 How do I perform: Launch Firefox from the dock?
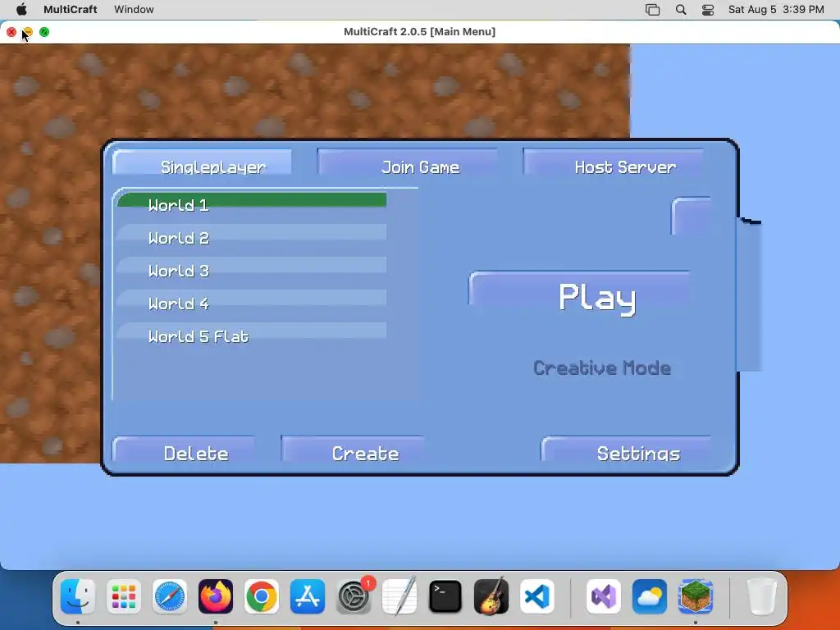click(x=216, y=596)
